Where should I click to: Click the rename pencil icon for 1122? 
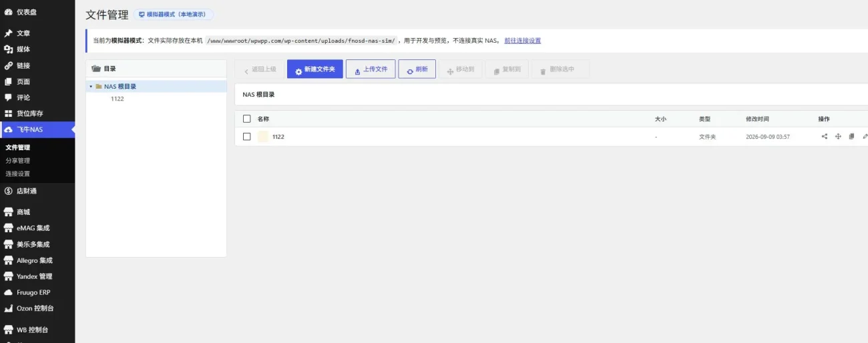coord(865,136)
